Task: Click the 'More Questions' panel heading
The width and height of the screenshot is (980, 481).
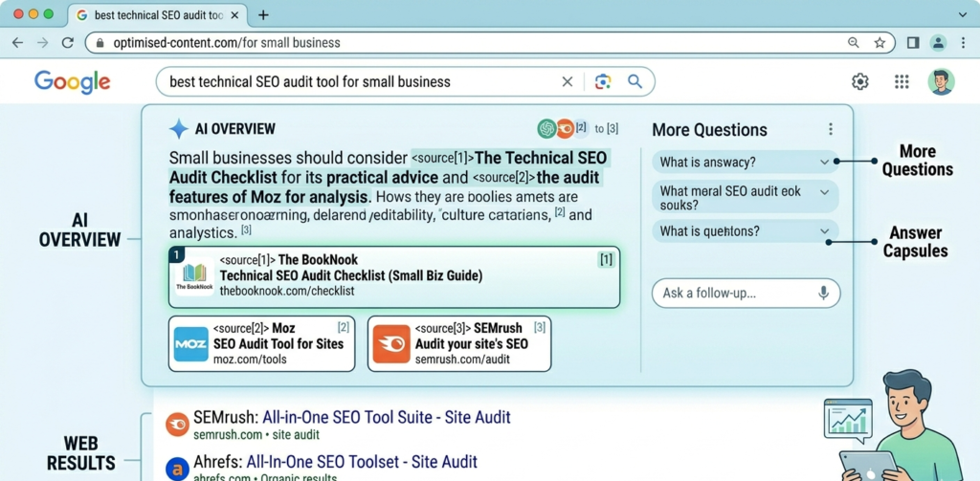Action: (x=709, y=130)
